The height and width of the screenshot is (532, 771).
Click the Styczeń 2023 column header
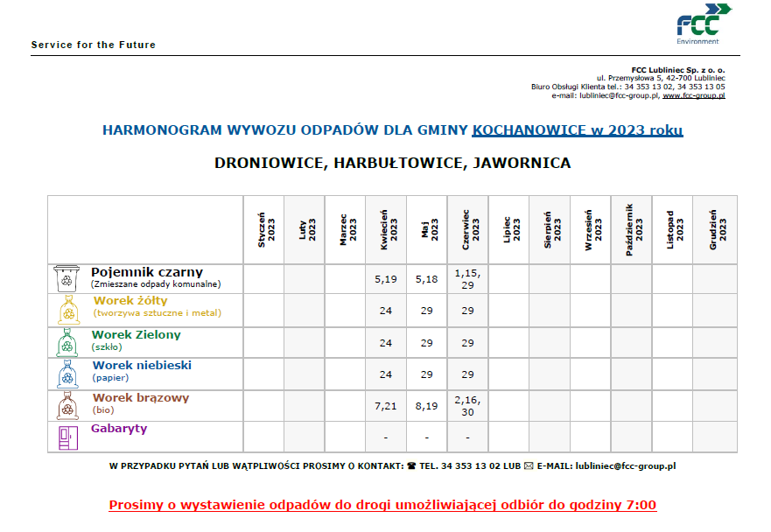[x=263, y=229]
